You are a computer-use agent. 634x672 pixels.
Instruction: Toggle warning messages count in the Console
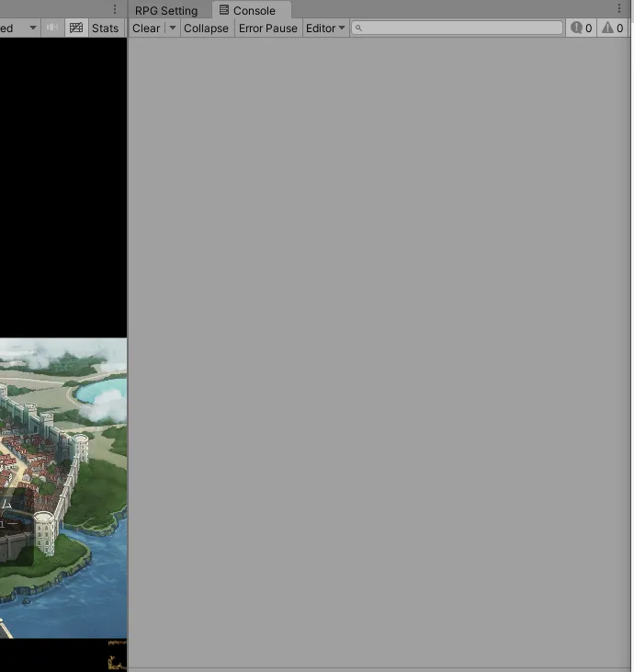(613, 28)
